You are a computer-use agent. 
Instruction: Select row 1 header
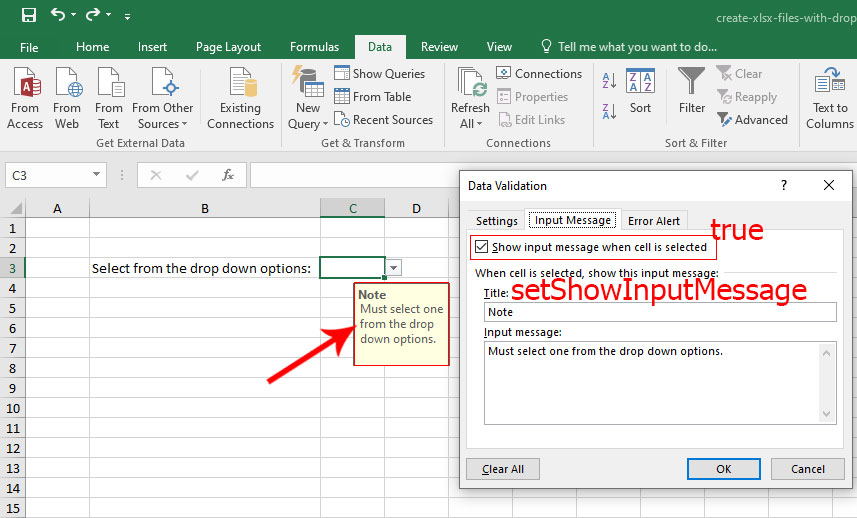pos(13,228)
